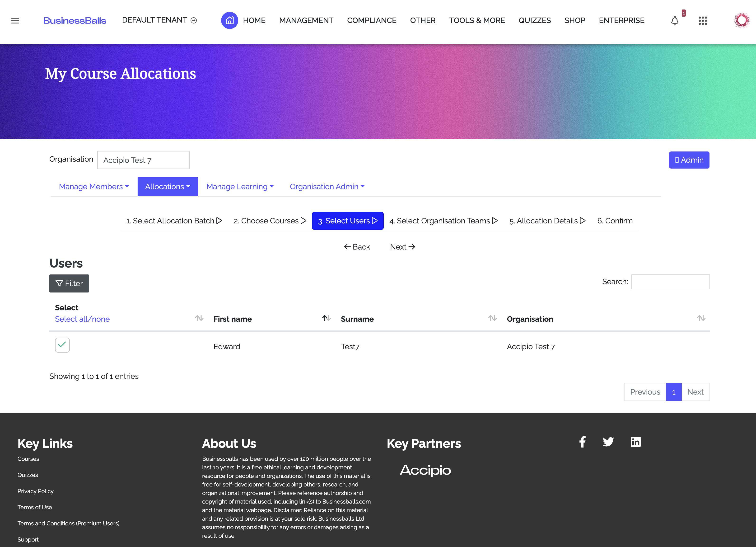This screenshot has height=547, width=756.
Task: Open the LinkedIn social icon
Action: (635, 442)
